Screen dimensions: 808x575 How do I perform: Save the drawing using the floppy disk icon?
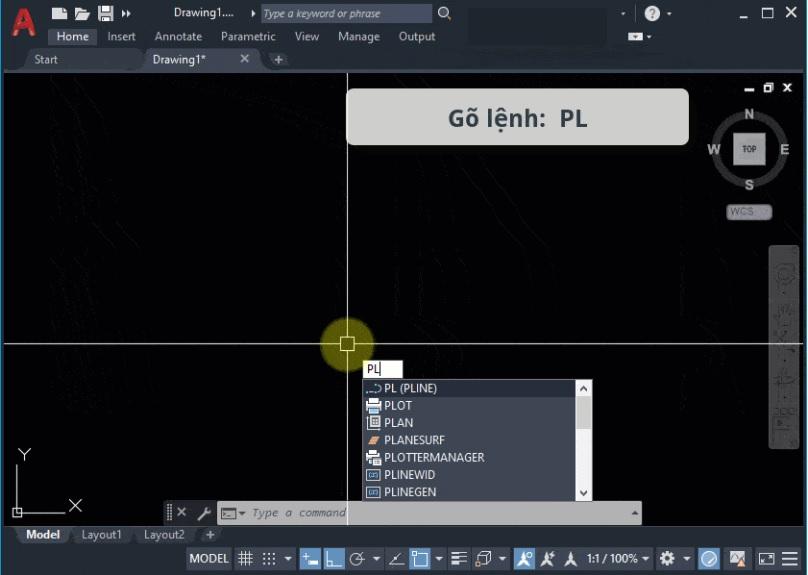[x=104, y=14]
